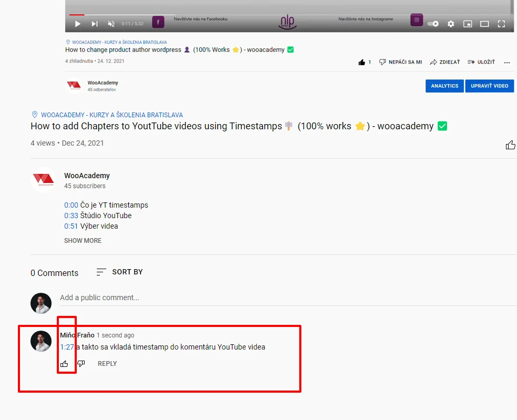Enter fullscreen mode
Screen dimensions: 517x420
click(x=501, y=24)
